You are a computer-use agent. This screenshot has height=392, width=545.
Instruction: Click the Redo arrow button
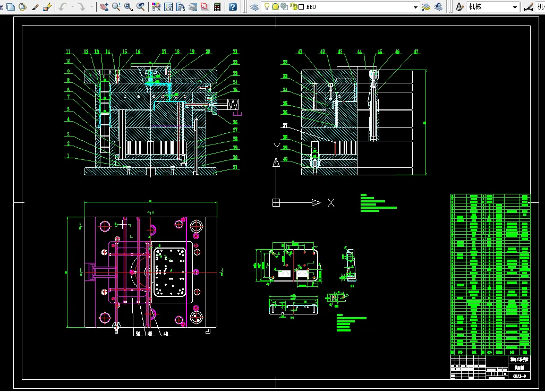(81, 6)
